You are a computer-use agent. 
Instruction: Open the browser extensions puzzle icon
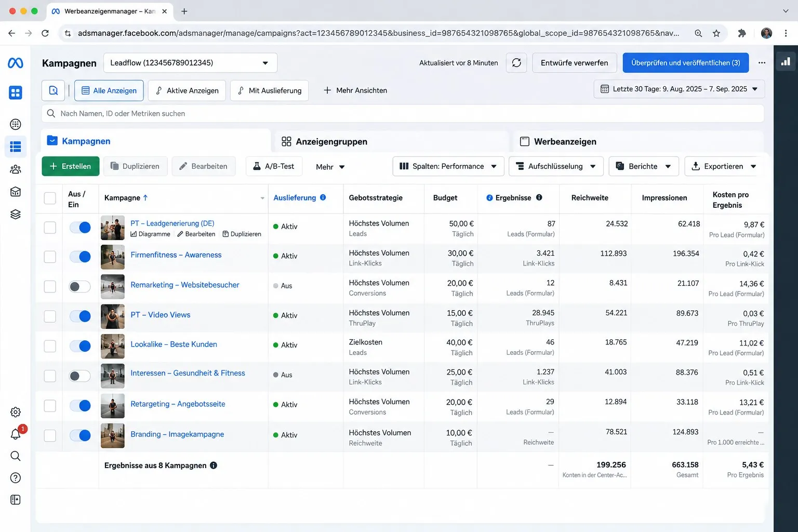pos(742,33)
